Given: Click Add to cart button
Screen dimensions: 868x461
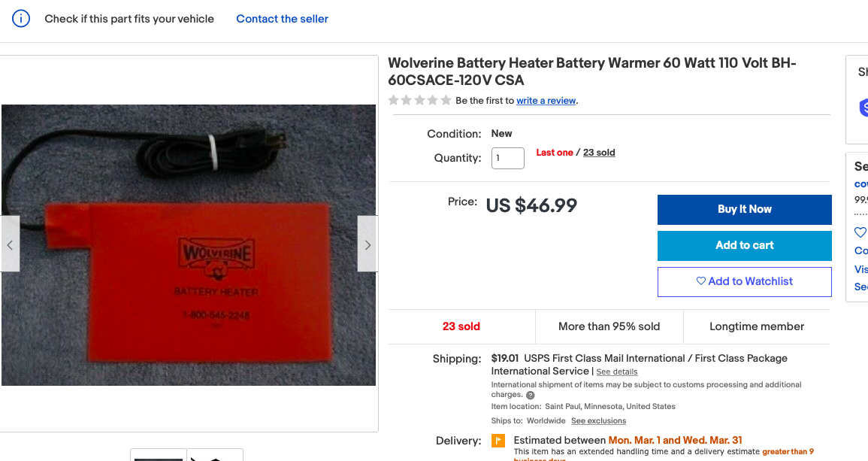Looking at the screenshot, I should tap(744, 245).
